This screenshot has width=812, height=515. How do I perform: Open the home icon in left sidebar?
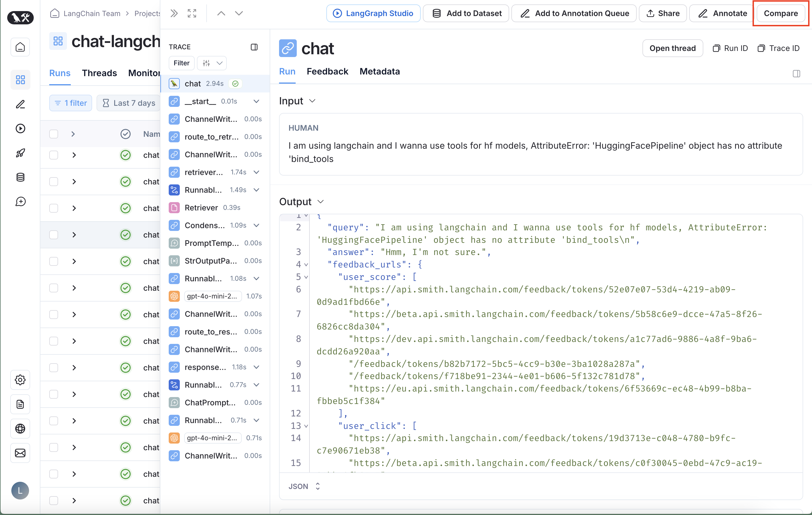coord(20,47)
